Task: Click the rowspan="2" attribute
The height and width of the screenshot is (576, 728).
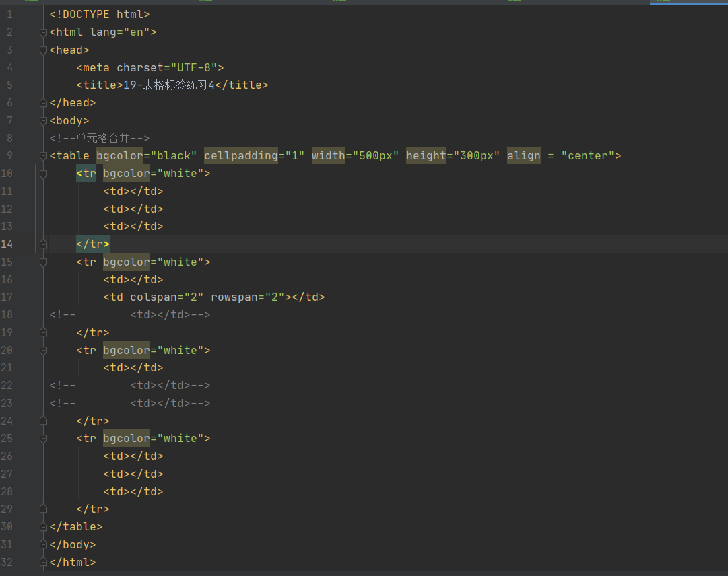Action: [247, 297]
